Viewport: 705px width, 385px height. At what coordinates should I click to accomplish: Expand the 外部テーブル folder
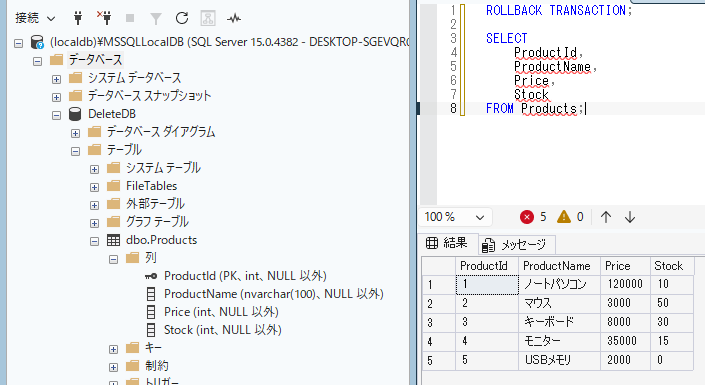[x=94, y=205]
